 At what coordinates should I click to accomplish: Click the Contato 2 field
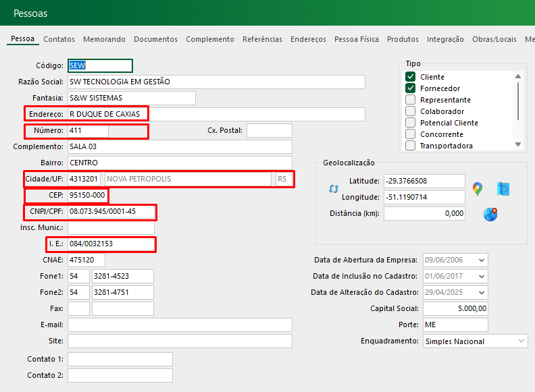coord(120,375)
